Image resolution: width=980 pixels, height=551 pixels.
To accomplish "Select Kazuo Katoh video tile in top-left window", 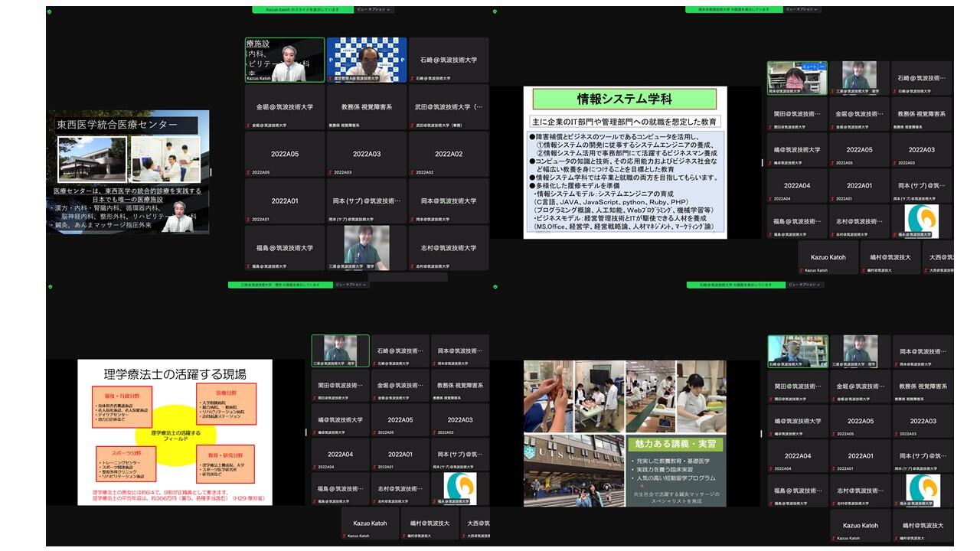I will [285, 60].
